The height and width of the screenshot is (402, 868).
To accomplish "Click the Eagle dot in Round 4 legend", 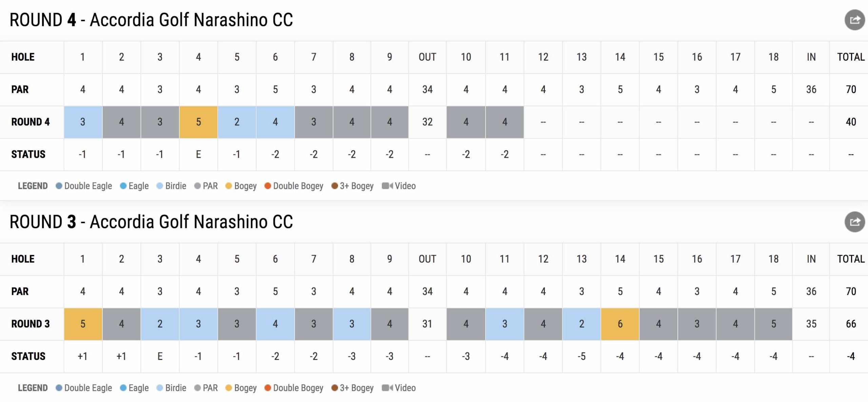I will 123,186.
